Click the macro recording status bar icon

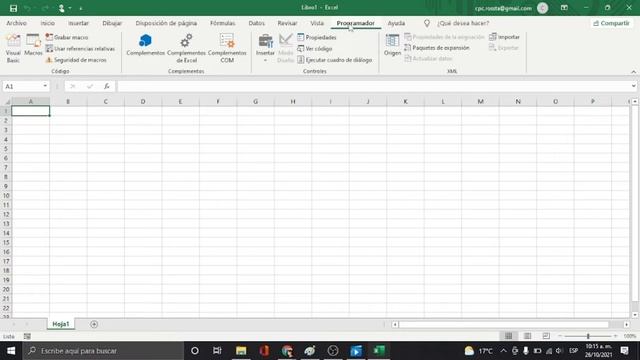pos(27,336)
